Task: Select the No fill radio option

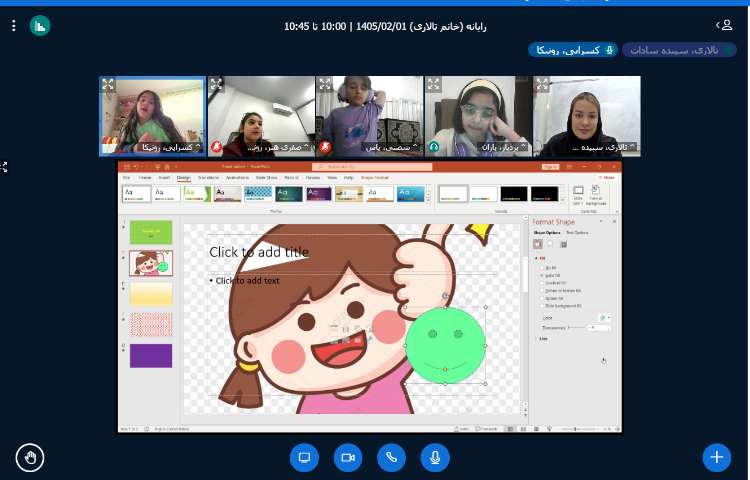Action: (x=548, y=268)
